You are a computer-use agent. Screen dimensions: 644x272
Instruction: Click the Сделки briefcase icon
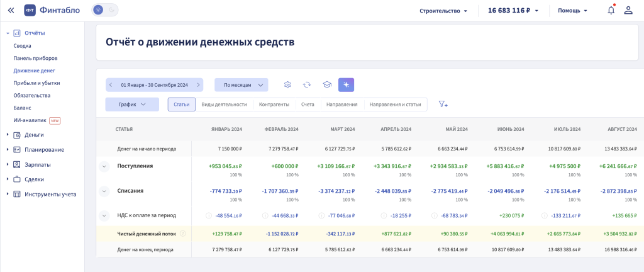point(17,179)
